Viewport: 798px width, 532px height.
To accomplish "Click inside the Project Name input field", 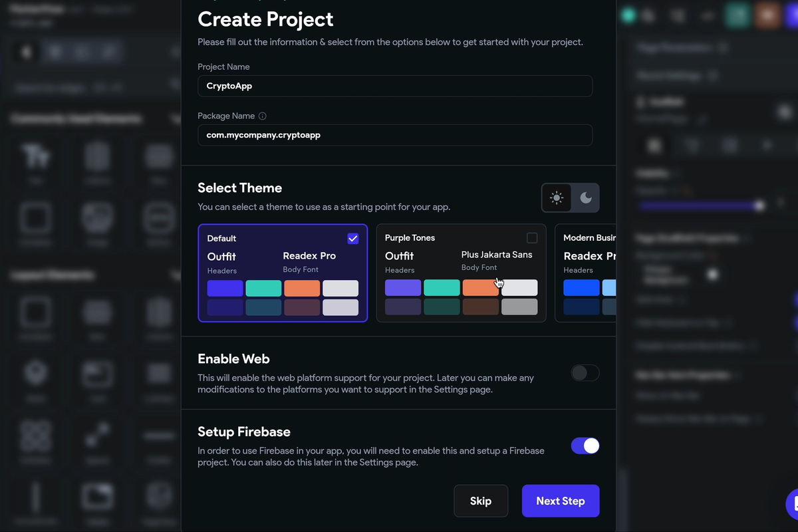I will pos(395,86).
